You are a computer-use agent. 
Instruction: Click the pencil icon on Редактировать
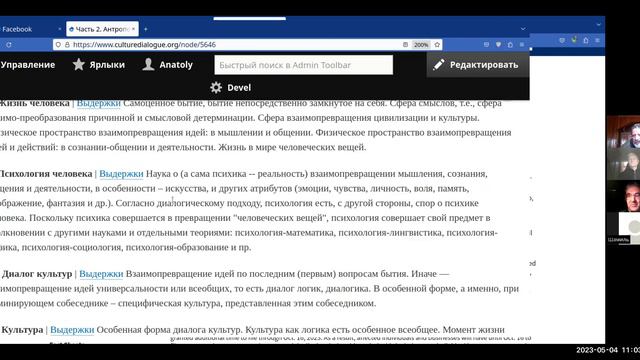click(x=438, y=64)
